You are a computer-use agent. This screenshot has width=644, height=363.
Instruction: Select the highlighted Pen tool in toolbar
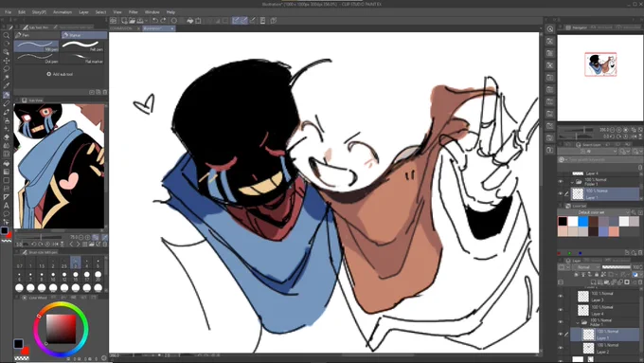[x=7, y=95]
